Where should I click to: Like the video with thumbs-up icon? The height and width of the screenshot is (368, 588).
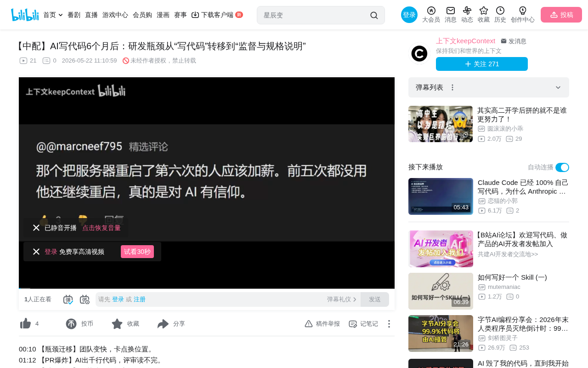pos(26,324)
